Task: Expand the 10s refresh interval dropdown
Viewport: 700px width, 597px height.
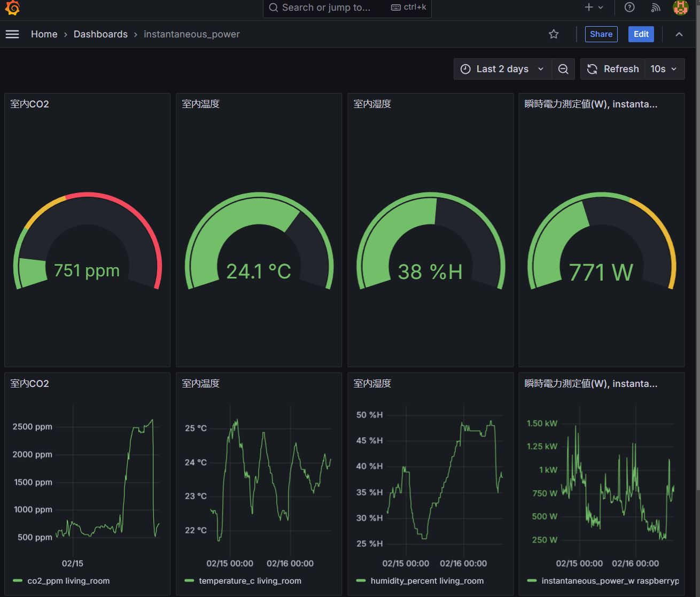Action: click(x=664, y=69)
